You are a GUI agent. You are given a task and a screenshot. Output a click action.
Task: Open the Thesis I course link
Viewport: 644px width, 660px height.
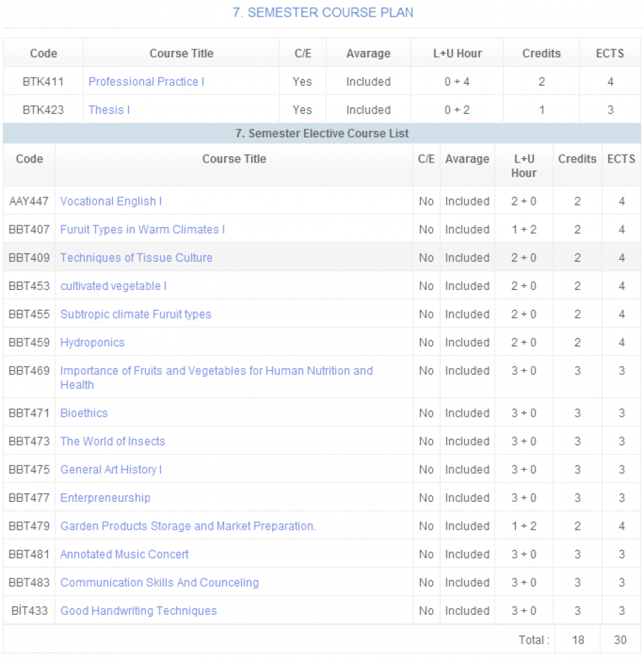(x=109, y=110)
